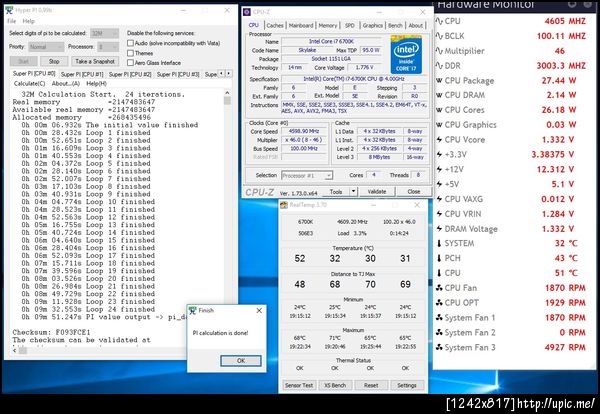Click the watt icon beside CPU Package

(x=439, y=80)
